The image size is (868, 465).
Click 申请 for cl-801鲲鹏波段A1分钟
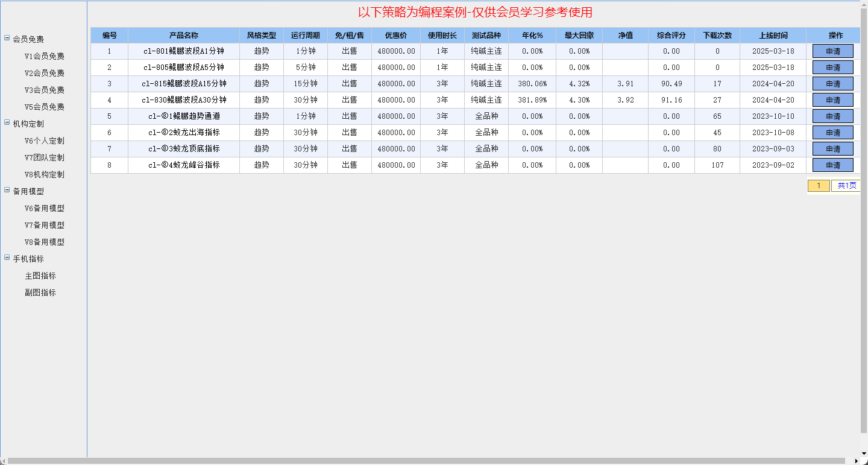[832, 51]
